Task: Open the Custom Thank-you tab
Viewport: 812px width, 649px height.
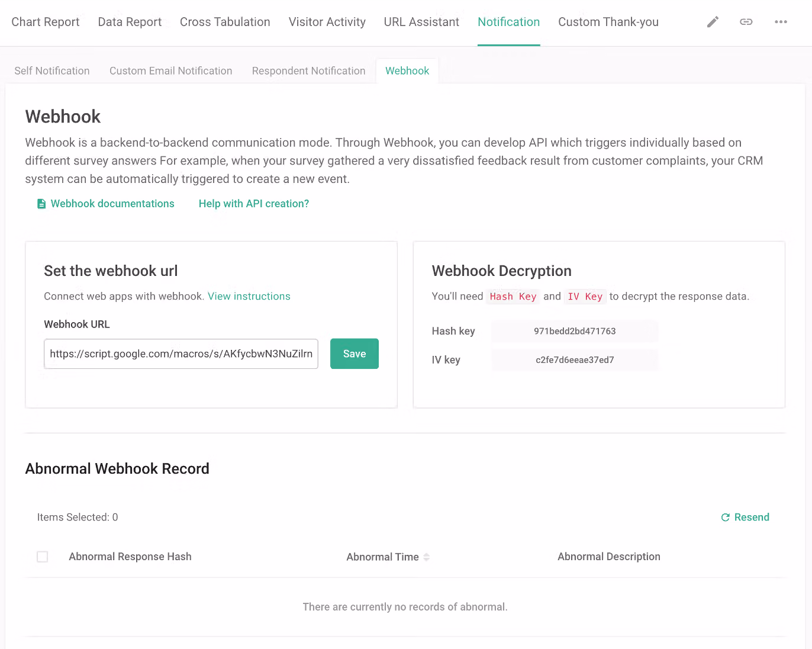Action: pyautogui.click(x=608, y=22)
